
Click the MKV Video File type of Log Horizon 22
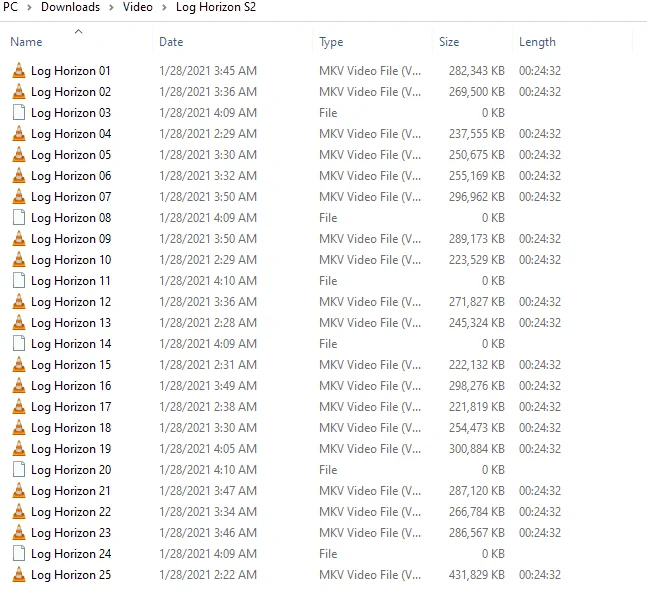pos(370,512)
